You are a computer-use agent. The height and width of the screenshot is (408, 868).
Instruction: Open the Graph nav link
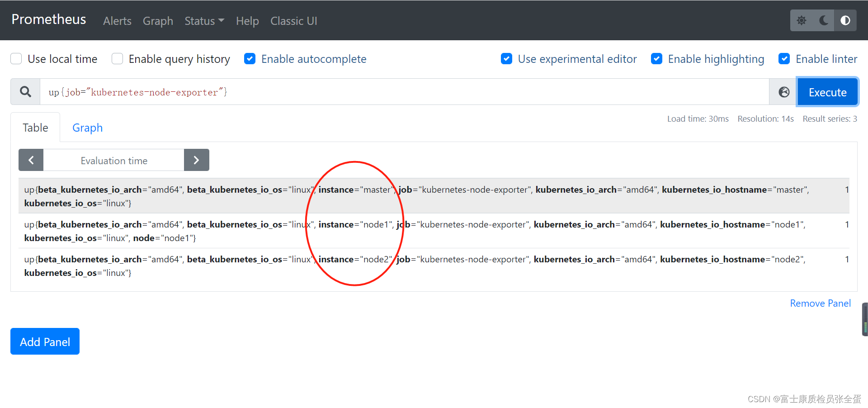pos(158,21)
